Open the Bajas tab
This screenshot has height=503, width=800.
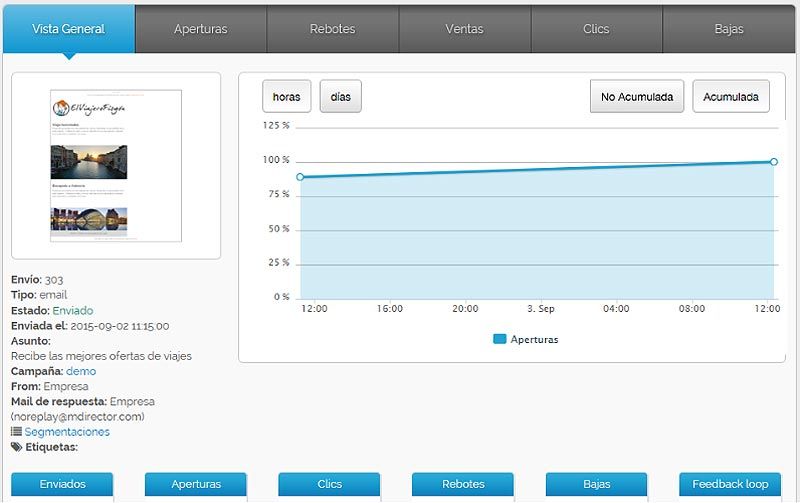pos(729,29)
